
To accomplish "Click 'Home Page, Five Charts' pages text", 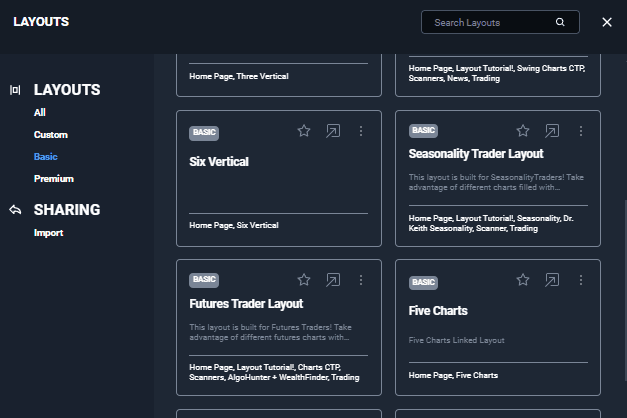I will 453,375.
